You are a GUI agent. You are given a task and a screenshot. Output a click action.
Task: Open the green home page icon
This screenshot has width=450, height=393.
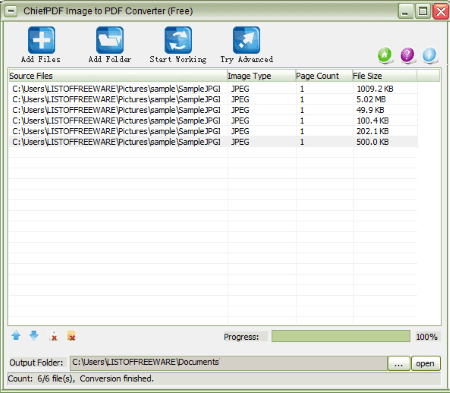click(385, 55)
